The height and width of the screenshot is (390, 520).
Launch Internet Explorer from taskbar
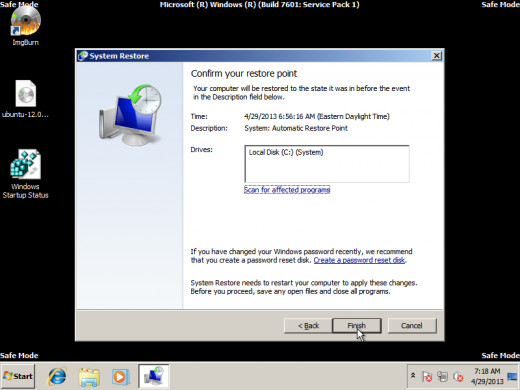(x=57, y=377)
